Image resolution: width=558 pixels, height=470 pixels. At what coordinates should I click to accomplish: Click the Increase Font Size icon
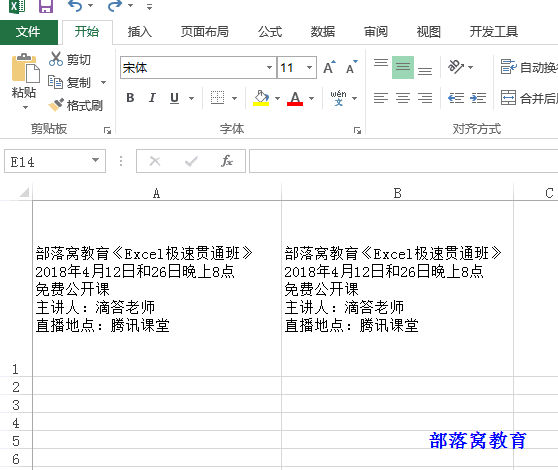[329, 67]
